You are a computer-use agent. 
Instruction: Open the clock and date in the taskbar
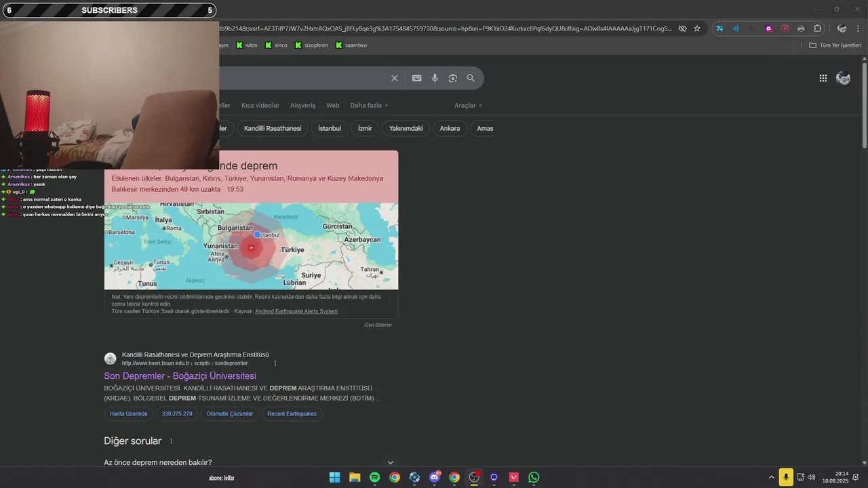(x=835, y=477)
